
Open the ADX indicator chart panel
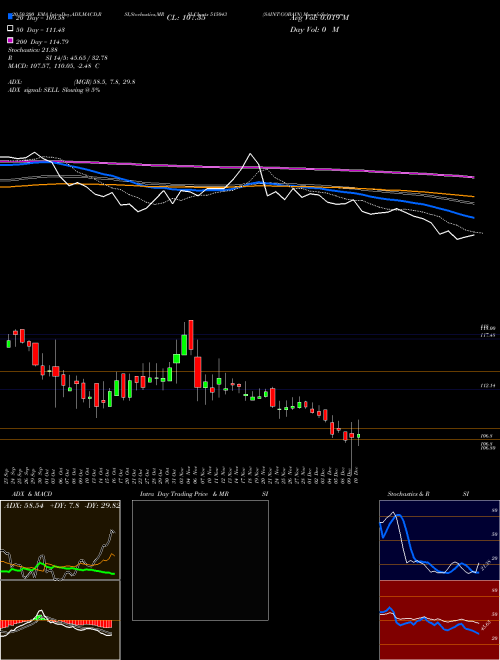pyautogui.click(x=60, y=540)
